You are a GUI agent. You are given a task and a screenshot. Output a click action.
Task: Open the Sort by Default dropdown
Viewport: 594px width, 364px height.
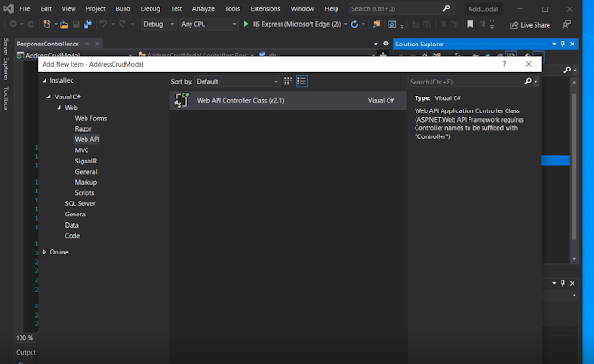tap(237, 82)
